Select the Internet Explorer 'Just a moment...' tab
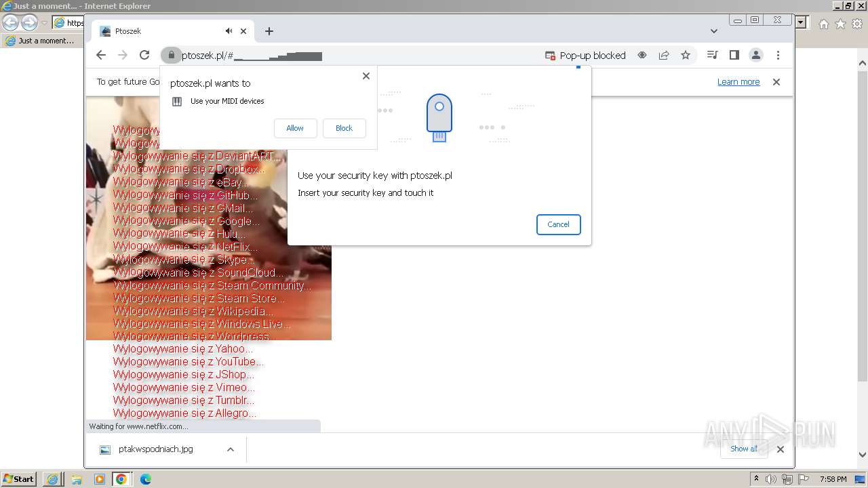868x488 pixels. click(41, 41)
